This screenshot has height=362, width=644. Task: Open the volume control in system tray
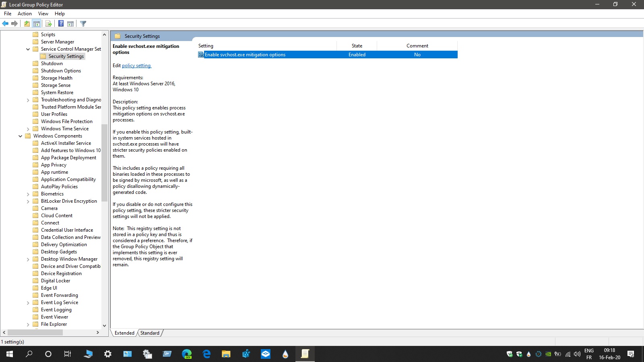point(577,354)
